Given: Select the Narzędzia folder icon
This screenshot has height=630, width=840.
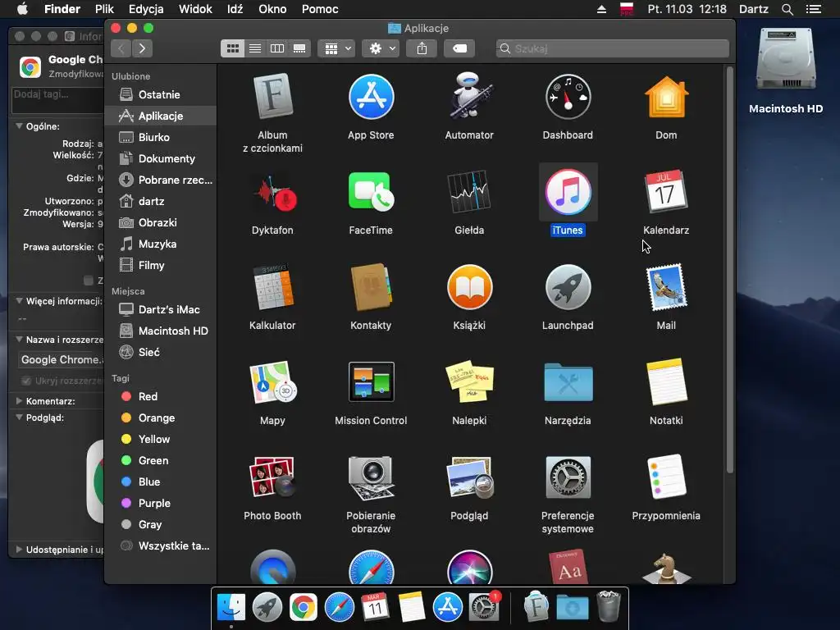Looking at the screenshot, I should pos(568,382).
